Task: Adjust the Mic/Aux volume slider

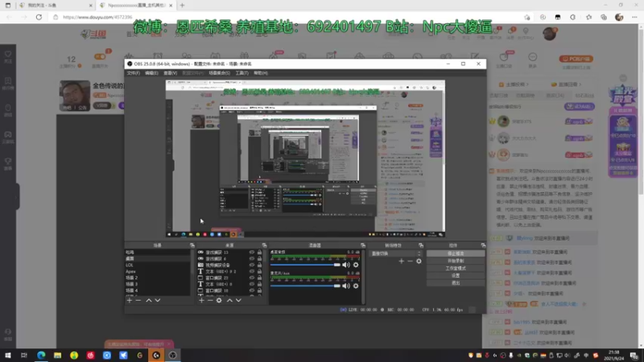Action: click(x=305, y=286)
